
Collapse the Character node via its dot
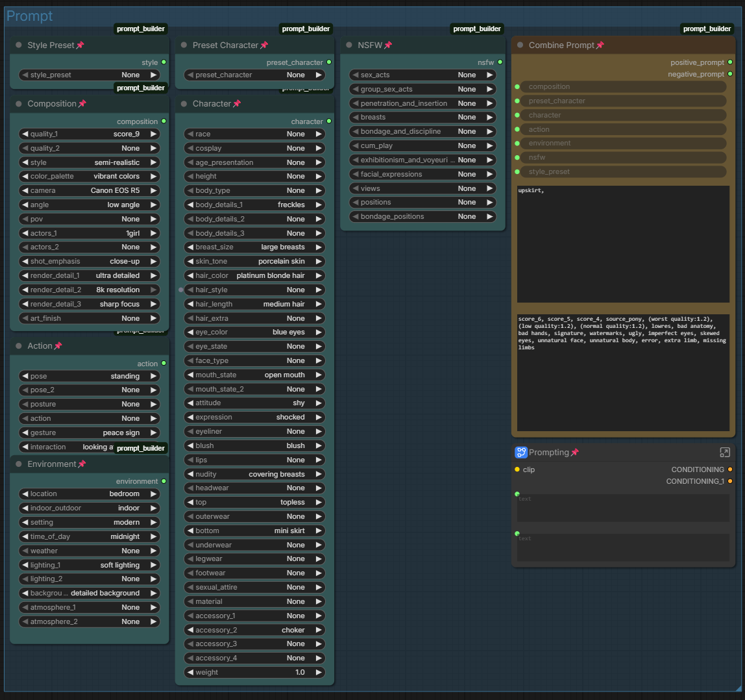click(x=184, y=104)
